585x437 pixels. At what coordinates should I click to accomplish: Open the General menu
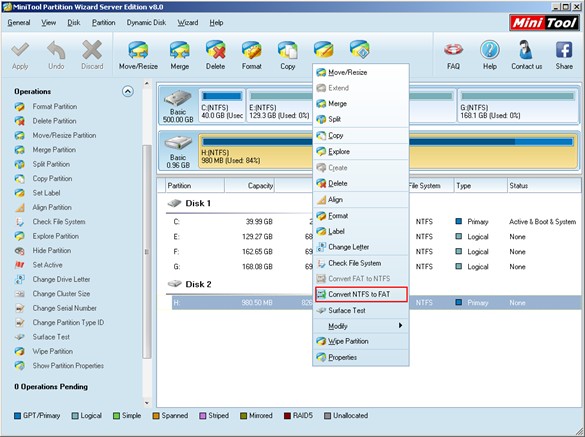19,23
